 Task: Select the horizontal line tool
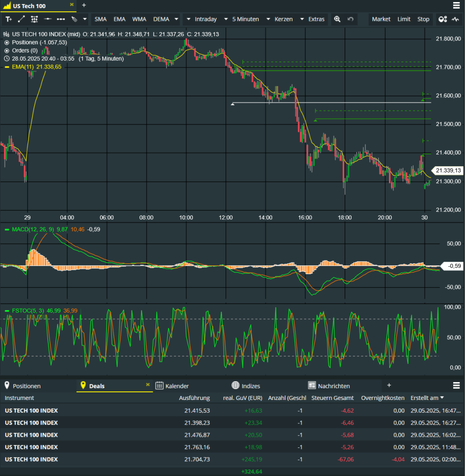pos(47,19)
